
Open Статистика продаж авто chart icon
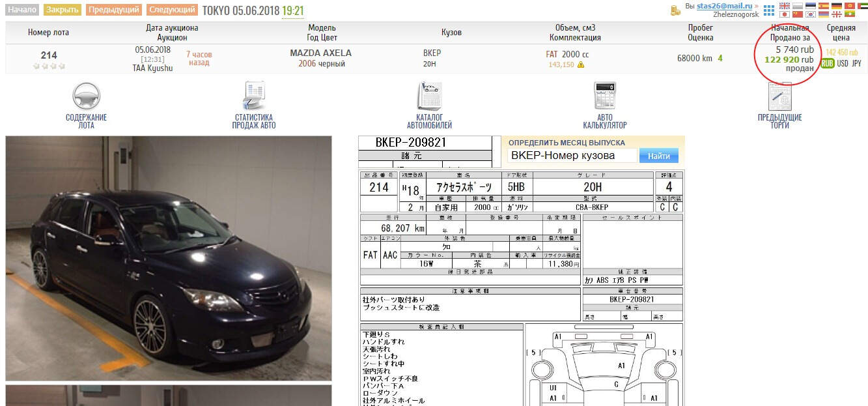(x=254, y=96)
